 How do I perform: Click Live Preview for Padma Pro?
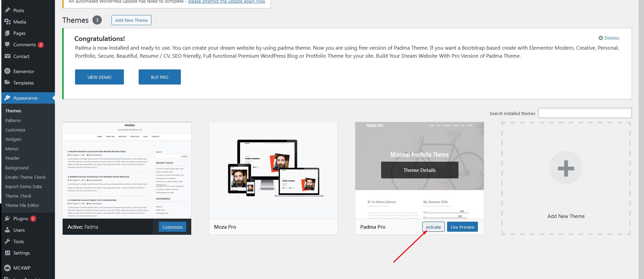(462, 227)
